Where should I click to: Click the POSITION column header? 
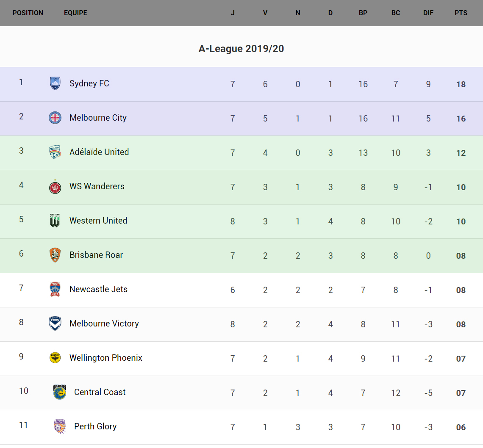pos(28,13)
